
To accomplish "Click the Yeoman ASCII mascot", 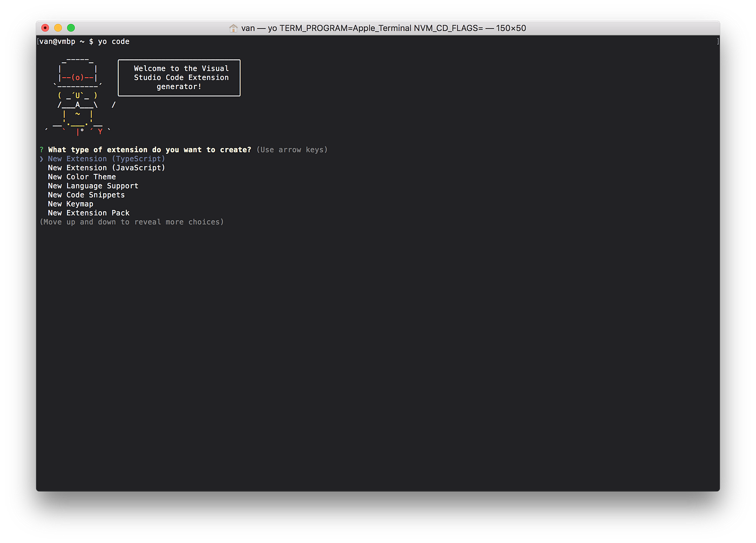I will (79, 96).
